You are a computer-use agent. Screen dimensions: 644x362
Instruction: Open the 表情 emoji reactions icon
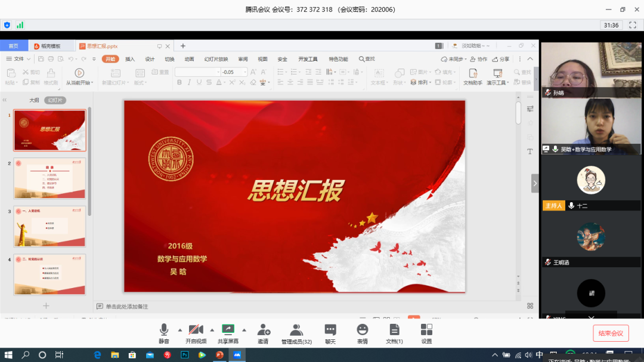click(362, 330)
